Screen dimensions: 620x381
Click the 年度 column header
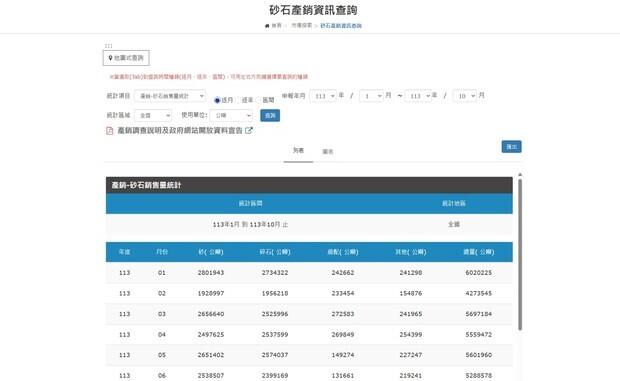(125, 252)
